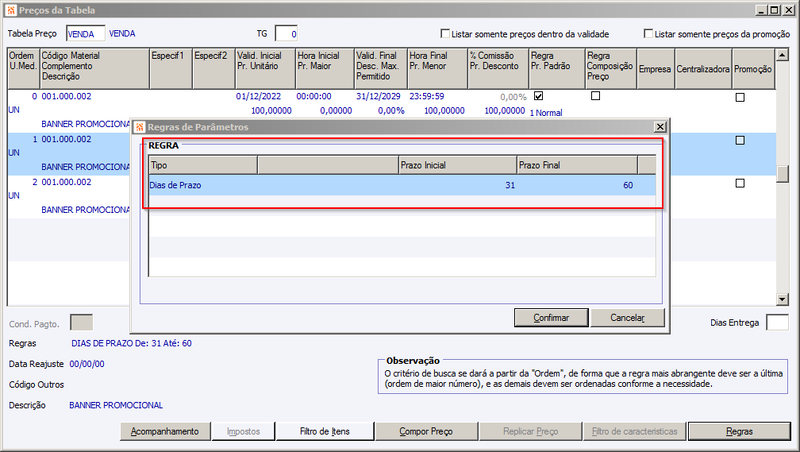Click the table scrollbar down arrow
800x452 pixels.
tap(782, 299)
